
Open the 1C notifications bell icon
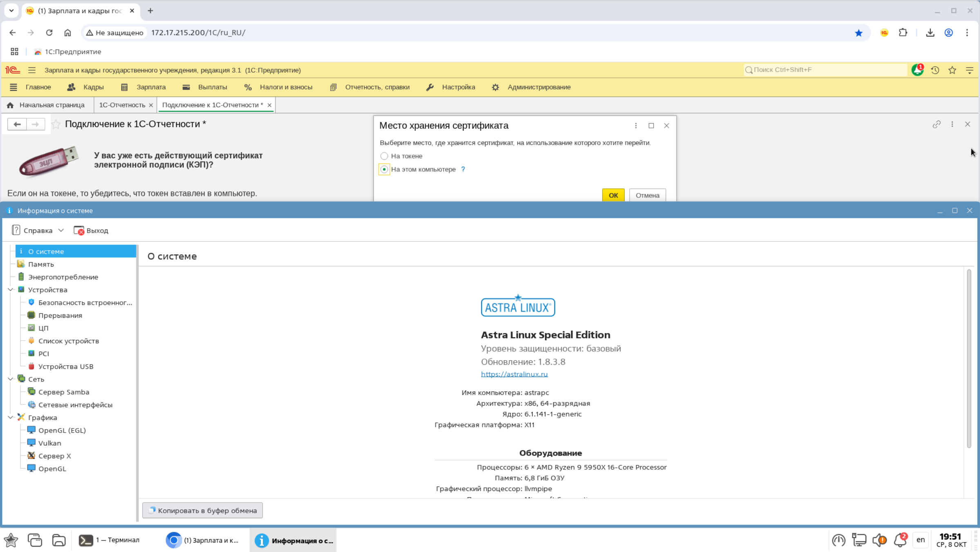917,70
